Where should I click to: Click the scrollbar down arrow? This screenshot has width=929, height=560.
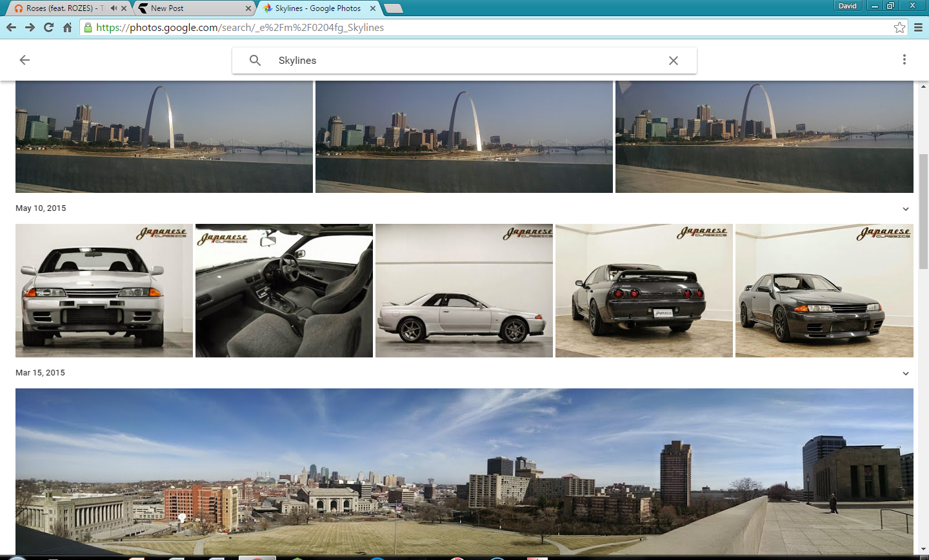click(923, 549)
